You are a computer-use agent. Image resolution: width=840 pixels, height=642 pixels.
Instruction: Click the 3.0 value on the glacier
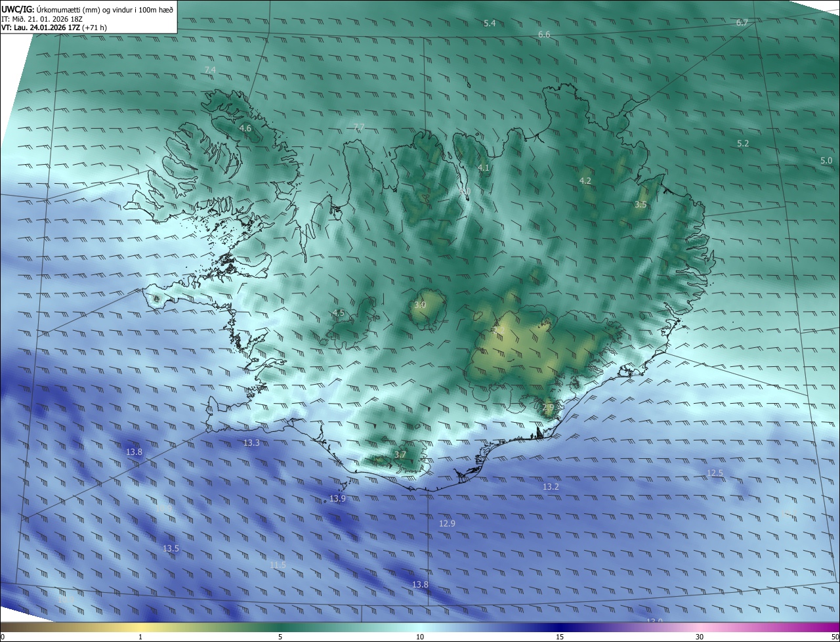[420, 305]
